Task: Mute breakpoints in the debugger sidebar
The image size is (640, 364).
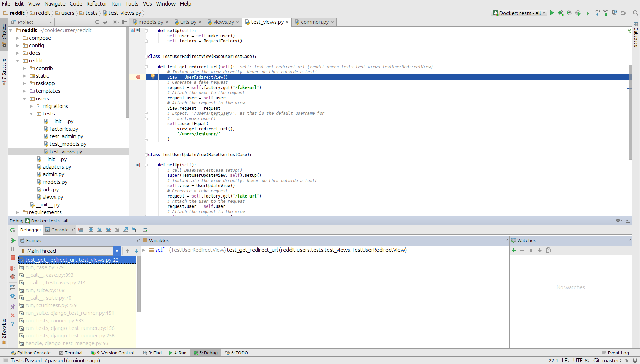Action: [13, 277]
